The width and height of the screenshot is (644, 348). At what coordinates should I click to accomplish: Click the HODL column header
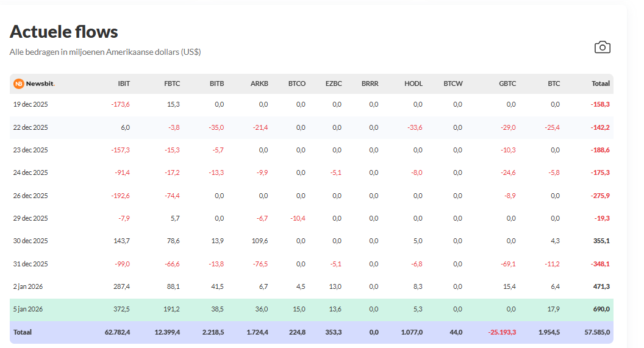coord(413,83)
